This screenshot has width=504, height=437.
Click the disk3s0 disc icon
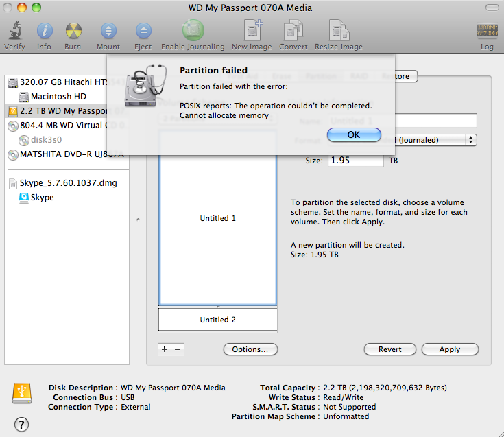(24, 140)
